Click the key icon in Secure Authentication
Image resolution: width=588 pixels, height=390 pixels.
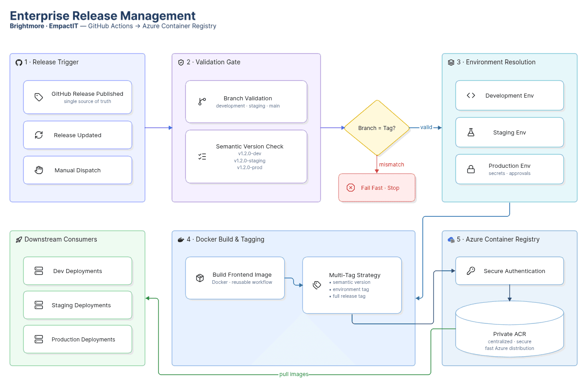[471, 271]
